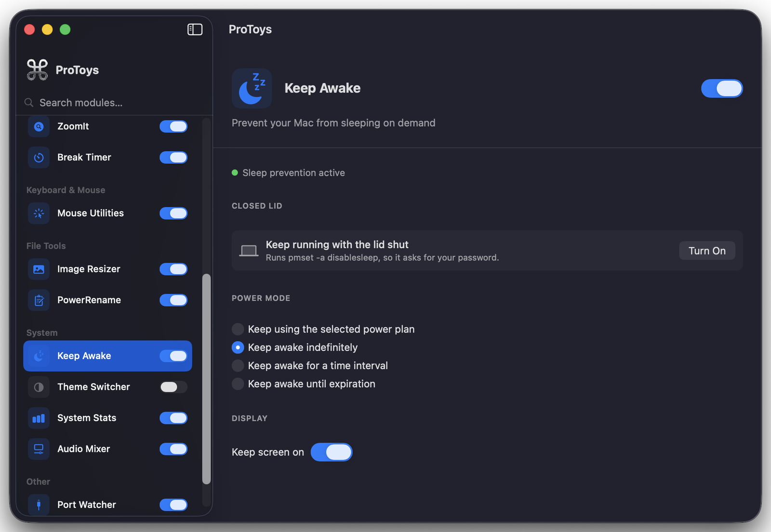The width and height of the screenshot is (771, 532).
Task: Click the Search modules field
Action: click(115, 103)
